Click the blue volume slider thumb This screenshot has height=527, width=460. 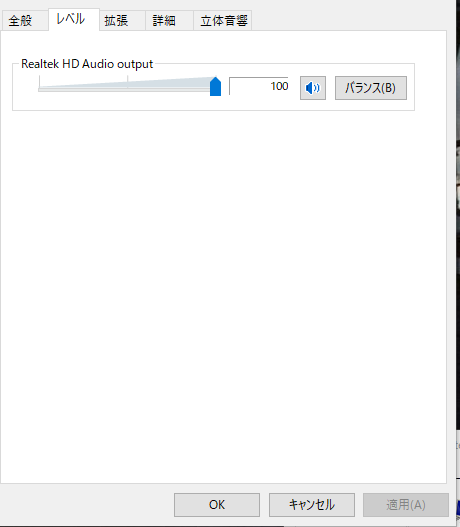(x=215, y=86)
